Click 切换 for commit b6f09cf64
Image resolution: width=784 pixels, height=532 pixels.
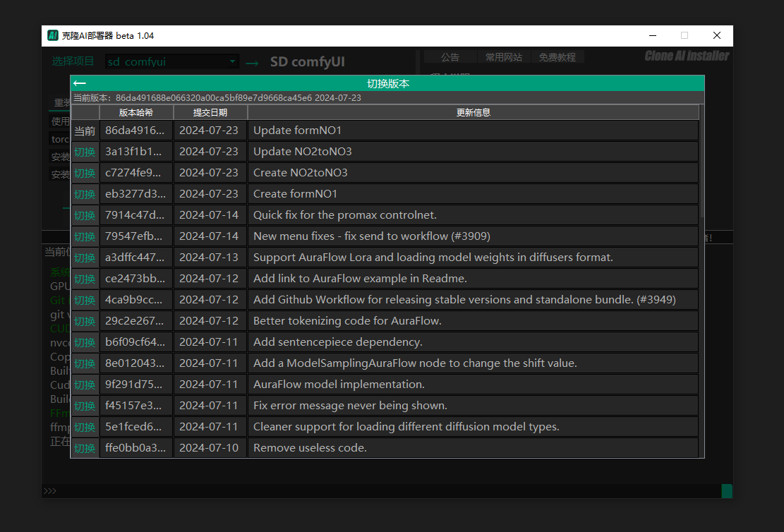85,342
